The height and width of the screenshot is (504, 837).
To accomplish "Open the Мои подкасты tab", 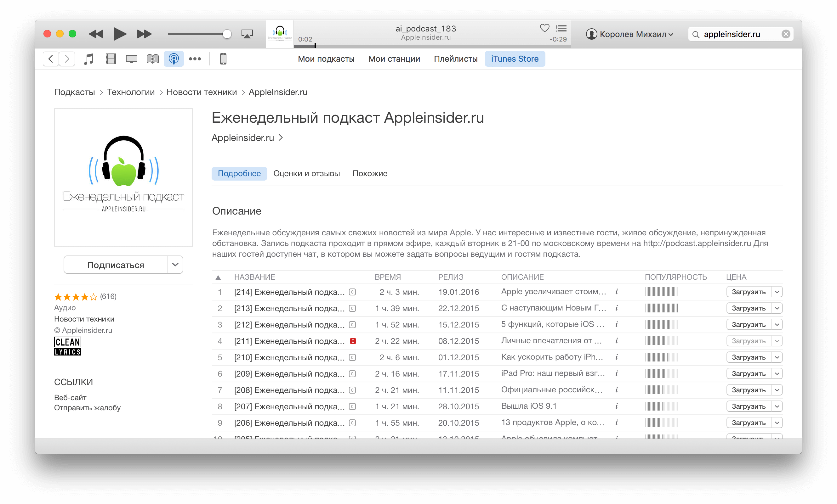I will [x=326, y=59].
